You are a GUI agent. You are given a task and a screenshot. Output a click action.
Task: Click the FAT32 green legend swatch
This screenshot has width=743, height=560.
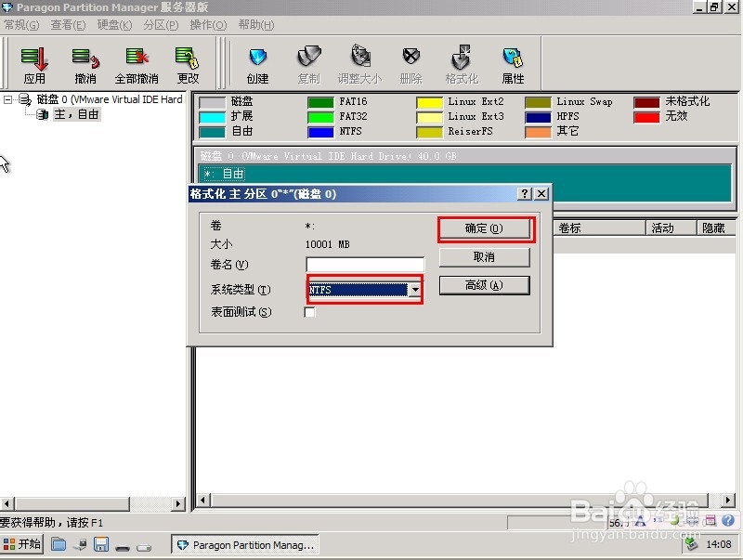click(320, 116)
